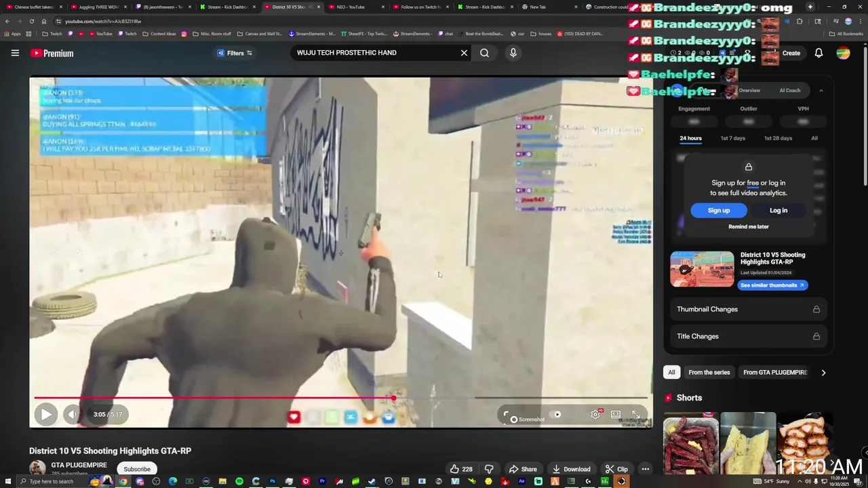Take a Screenshot of video

pos(528,419)
